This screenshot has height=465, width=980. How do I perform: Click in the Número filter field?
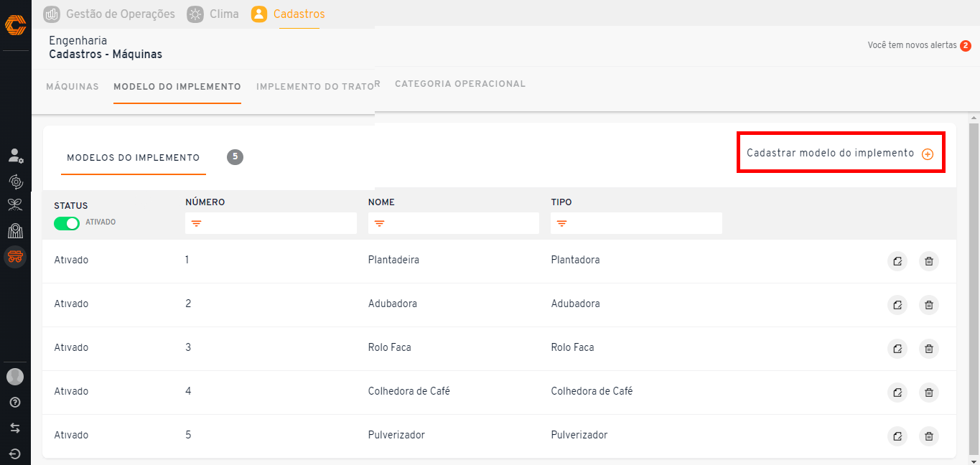[271, 223]
